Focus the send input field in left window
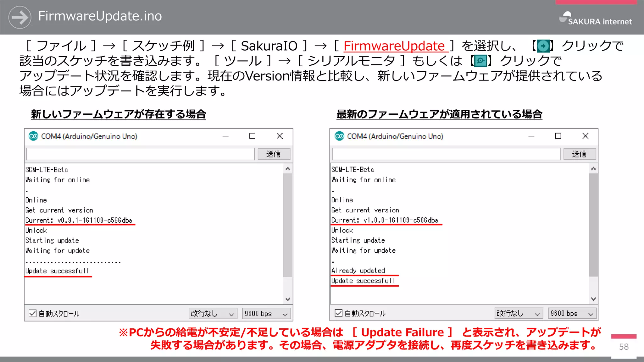Image resolution: width=644 pixels, height=362 pixels. coord(140,154)
